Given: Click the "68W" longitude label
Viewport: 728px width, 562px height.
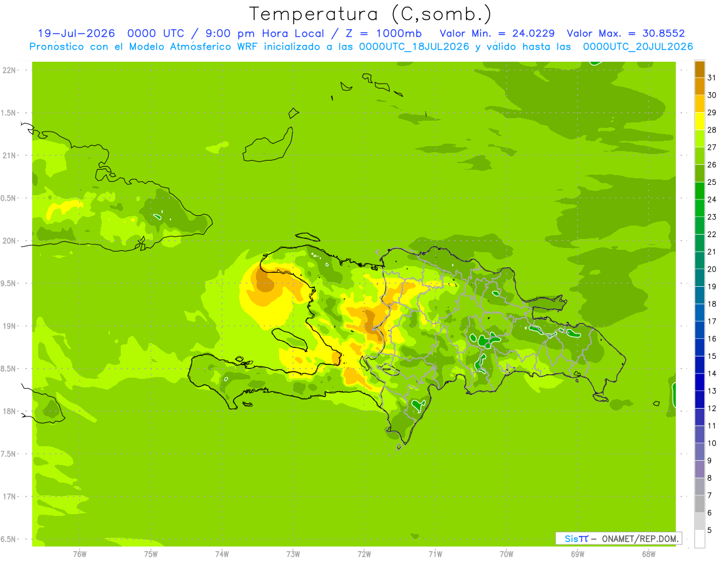Looking at the screenshot, I should tap(648, 554).
